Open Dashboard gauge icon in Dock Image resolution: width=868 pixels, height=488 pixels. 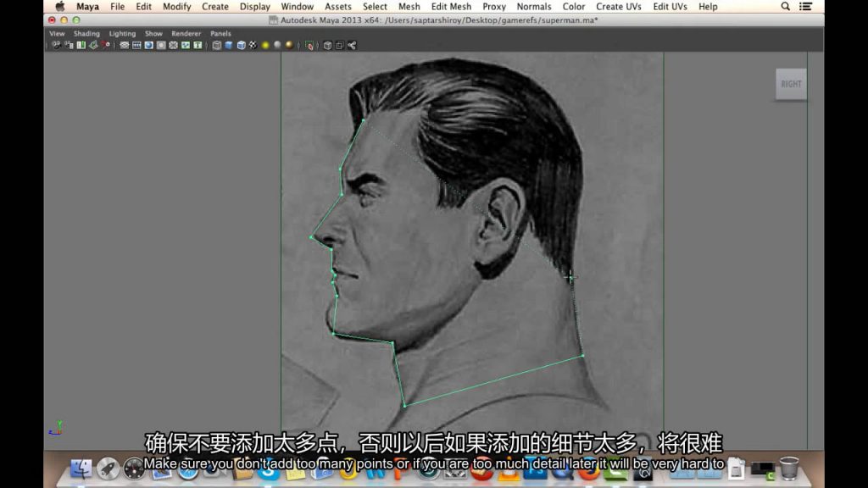coord(134,468)
